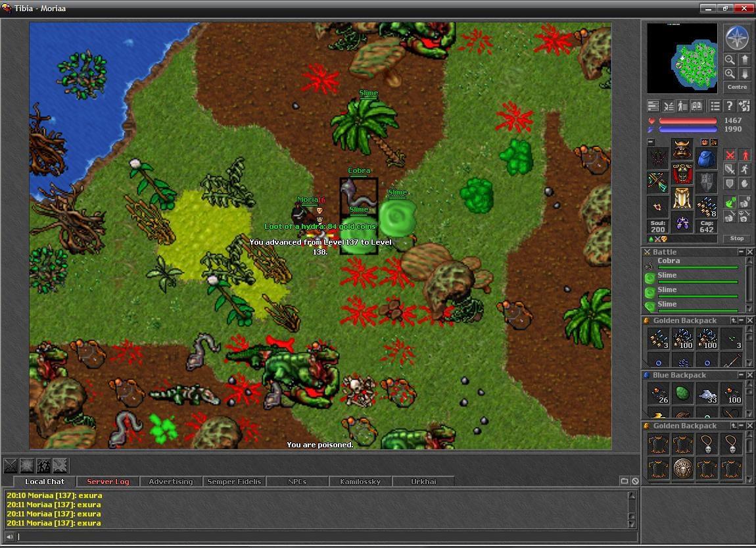Click the medusa shield in Golden Backpack
The height and width of the screenshot is (548, 756).
click(x=683, y=468)
